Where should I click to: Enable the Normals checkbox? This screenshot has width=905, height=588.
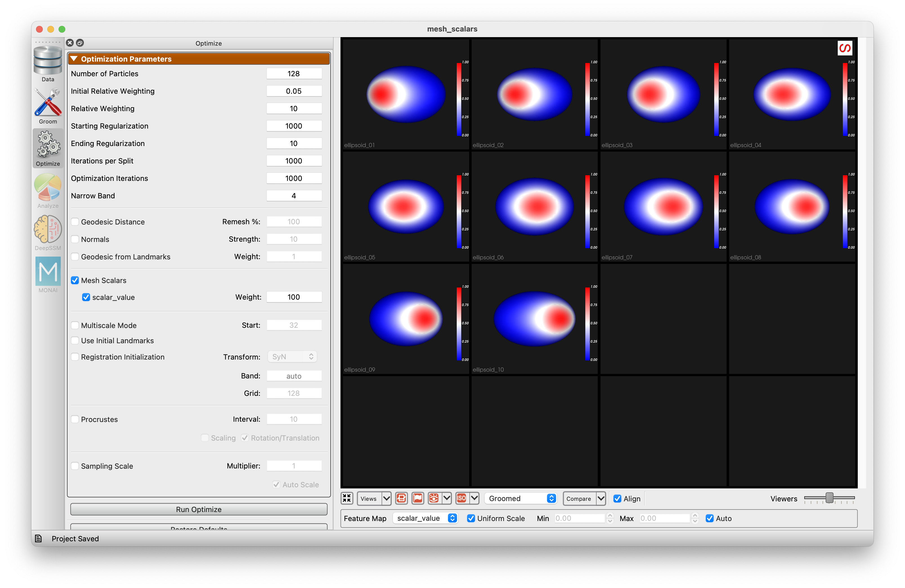(75, 239)
